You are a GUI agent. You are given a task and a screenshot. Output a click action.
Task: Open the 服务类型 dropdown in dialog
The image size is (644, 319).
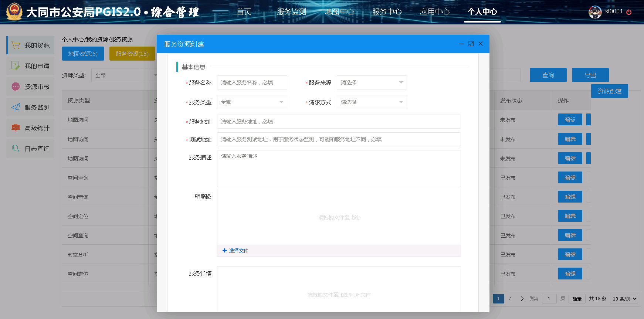[x=252, y=102]
